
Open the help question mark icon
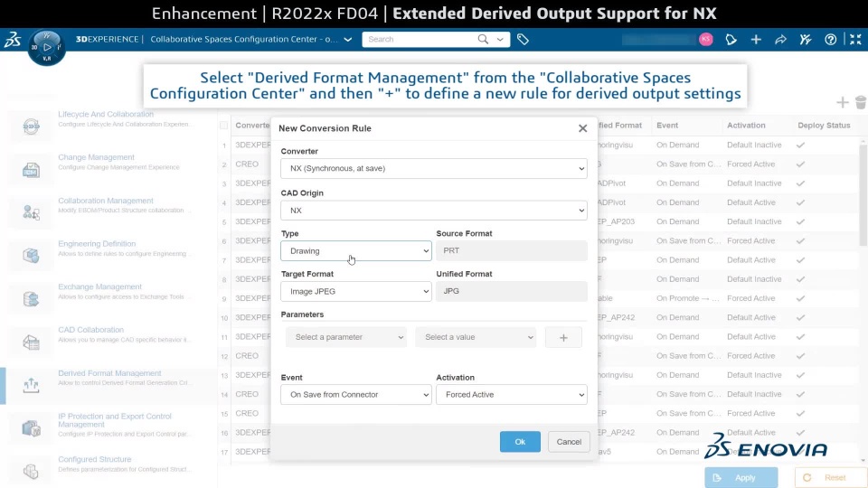(831, 40)
